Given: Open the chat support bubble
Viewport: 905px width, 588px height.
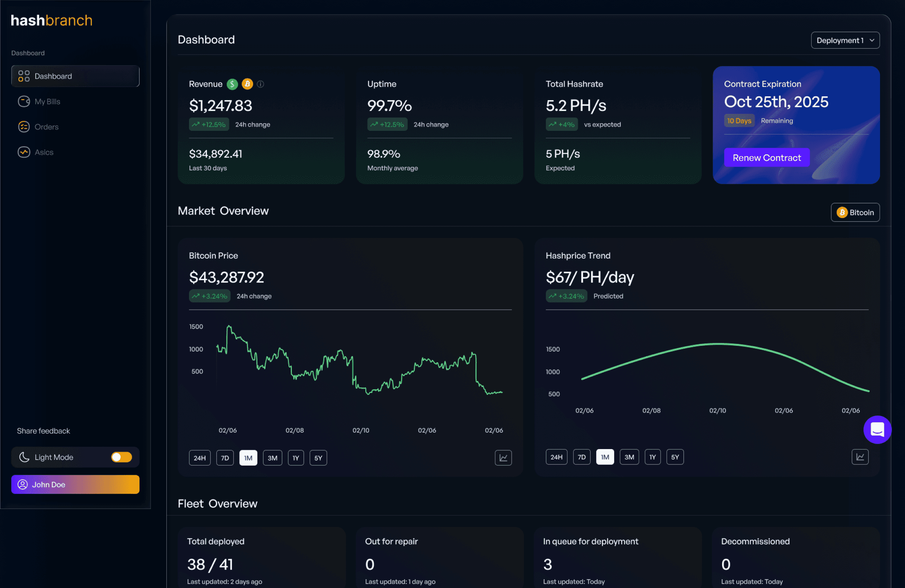Looking at the screenshot, I should click(x=877, y=429).
